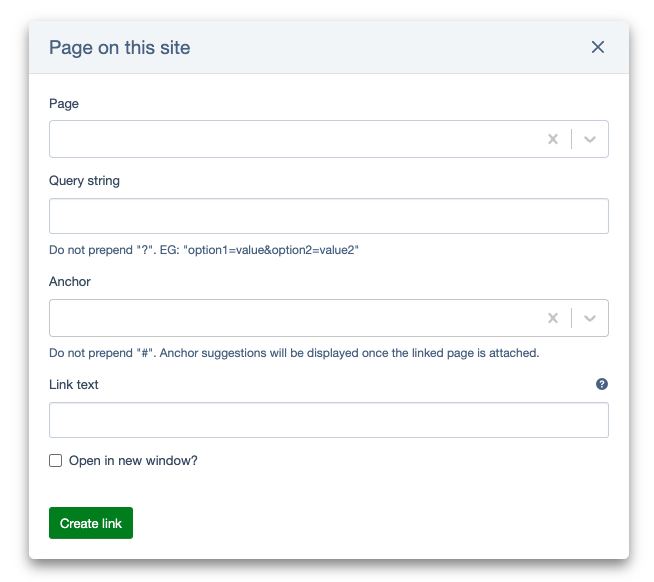654x582 pixels.
Task: Focus the Query string text field
Action: 328,216
